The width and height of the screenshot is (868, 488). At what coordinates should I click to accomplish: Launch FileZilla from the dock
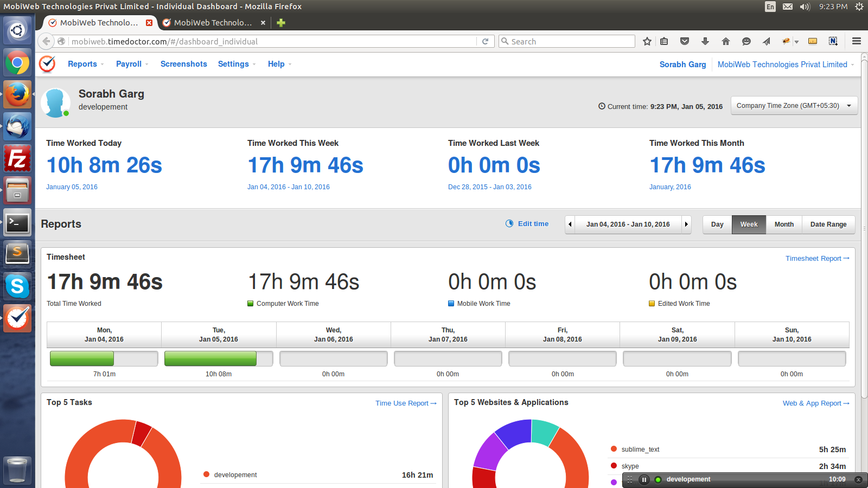(x=17, y=159)
